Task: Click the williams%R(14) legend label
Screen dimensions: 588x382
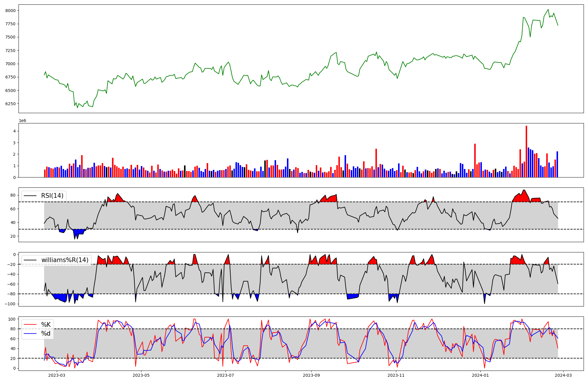Action: [65, 260]
